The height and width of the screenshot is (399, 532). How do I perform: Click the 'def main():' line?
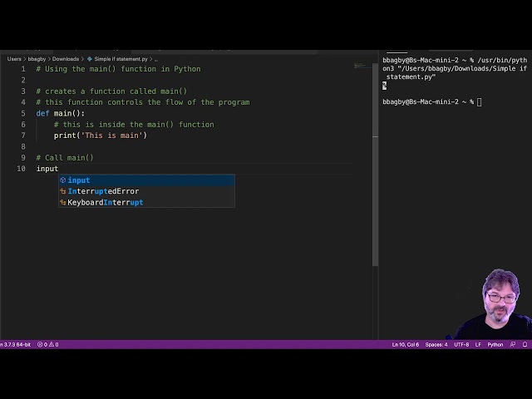[x=61, y=113]
